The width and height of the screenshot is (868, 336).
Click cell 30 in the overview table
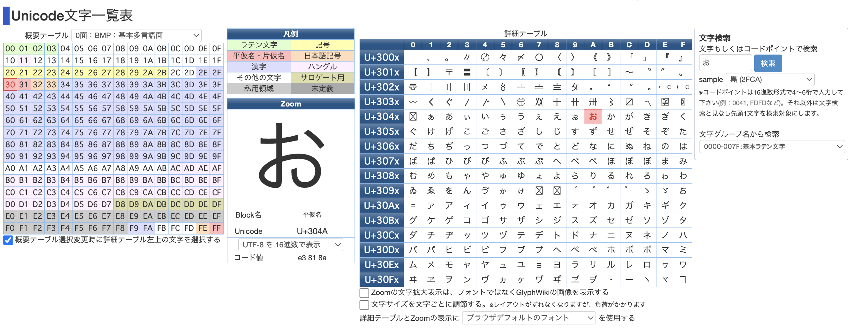(x=10, y=85)
